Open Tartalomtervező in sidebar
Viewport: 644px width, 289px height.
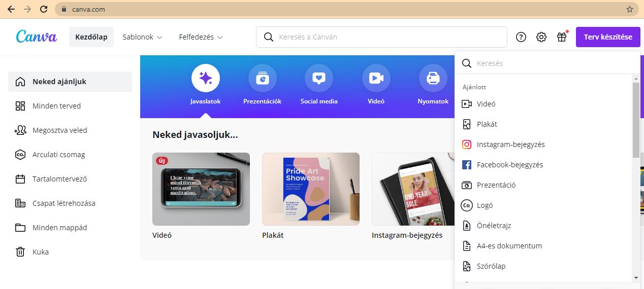pos(70,179)
